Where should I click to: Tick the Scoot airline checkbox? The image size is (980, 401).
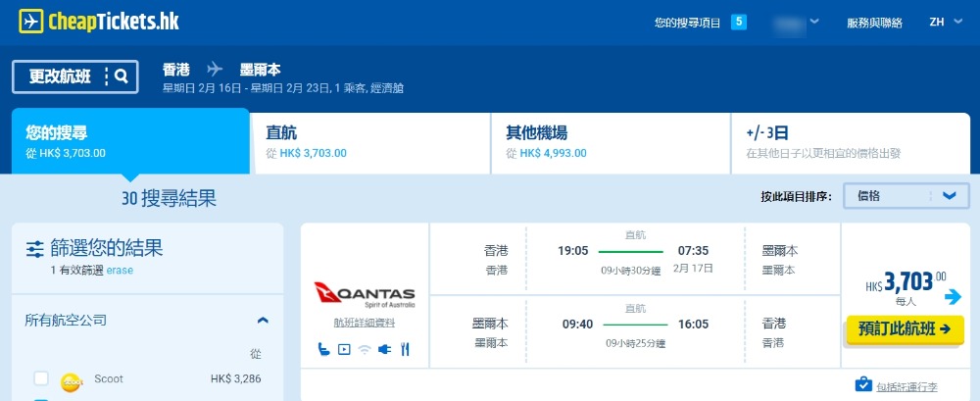pos(41,378)
